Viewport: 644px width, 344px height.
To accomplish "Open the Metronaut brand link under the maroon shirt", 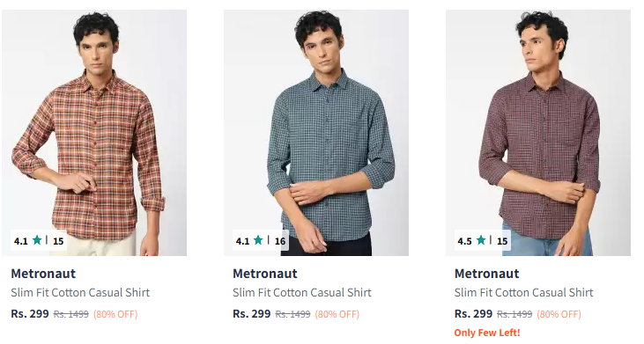I will (x=486, y=274).
